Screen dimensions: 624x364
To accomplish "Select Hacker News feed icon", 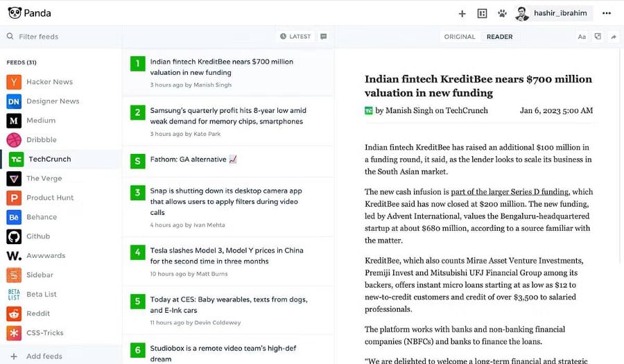I will (14, 82).
